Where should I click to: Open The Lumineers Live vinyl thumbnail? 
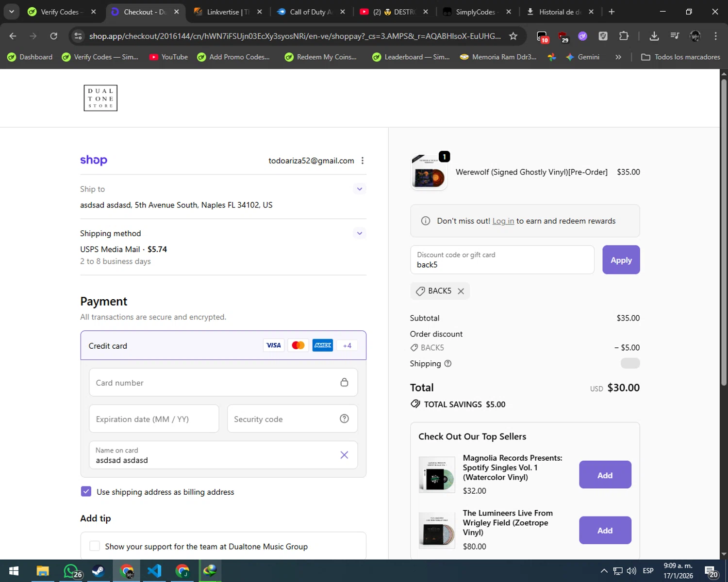tap(437, 530)
